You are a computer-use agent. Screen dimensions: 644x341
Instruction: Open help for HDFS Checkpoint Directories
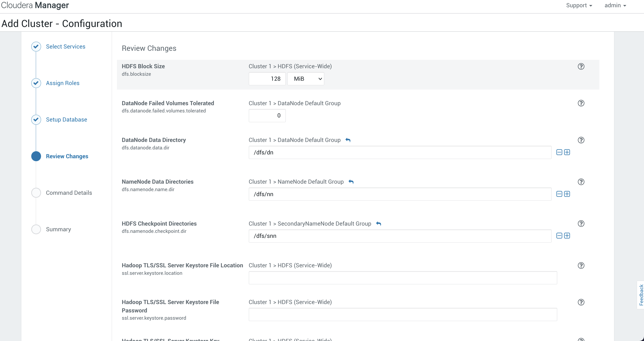pos(581,223)
